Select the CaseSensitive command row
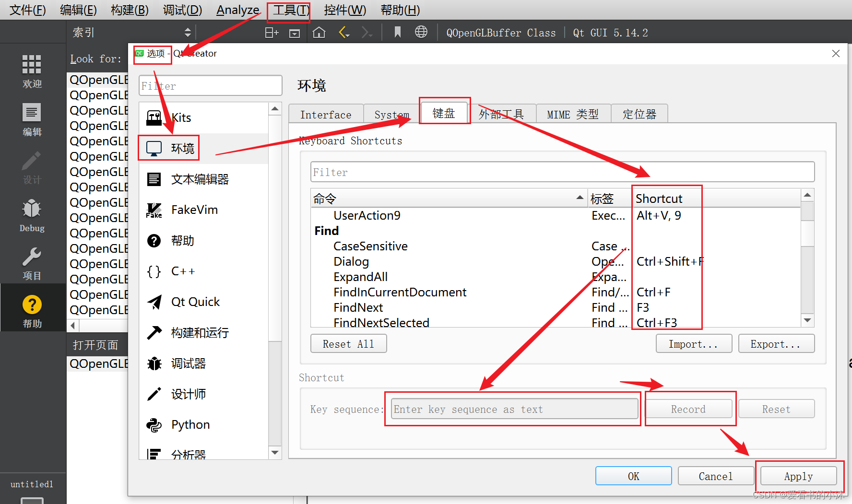The image size is (852, 504). click(556, 246)
